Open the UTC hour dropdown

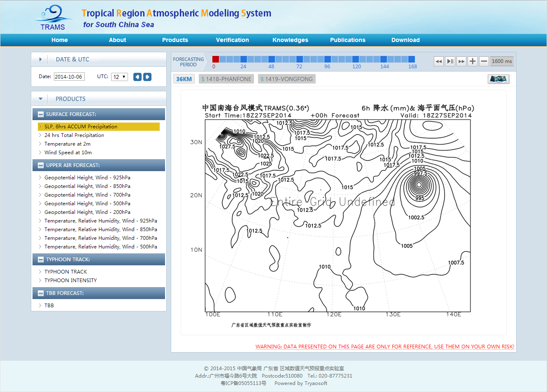coord(119,77)
